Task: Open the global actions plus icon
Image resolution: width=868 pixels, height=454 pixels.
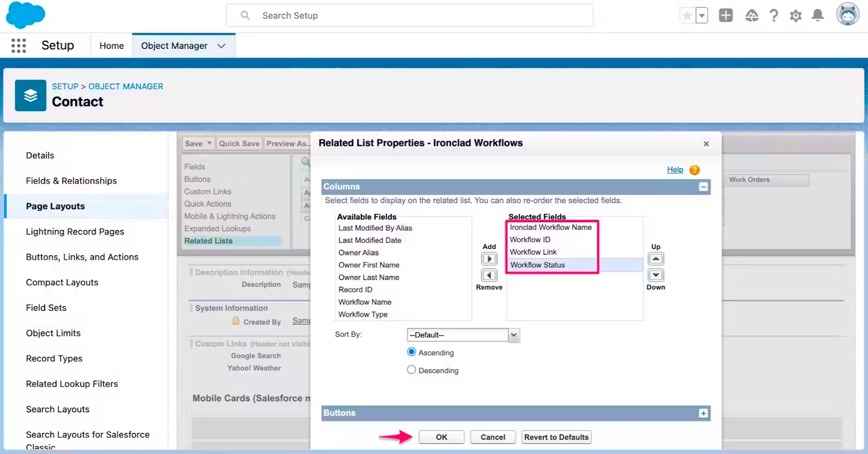Action: [x=726, y=15]
